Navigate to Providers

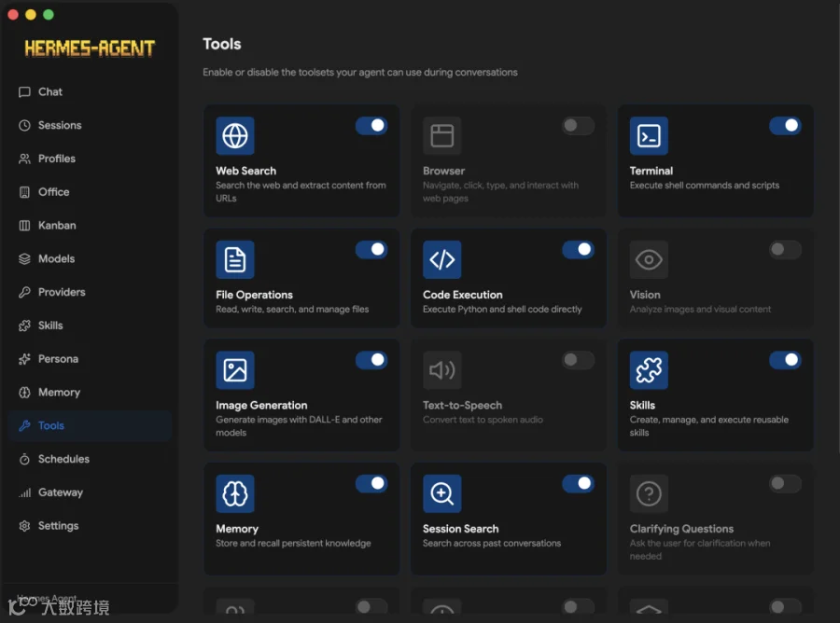pos(90,292)
